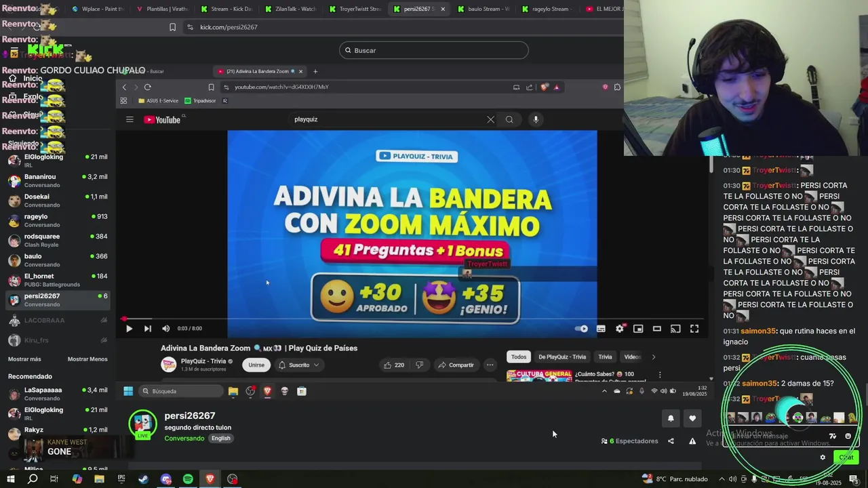Open the YouTube hamburger guide menu
Image resolution: width=868 pixels, height=488 pixels.
tap(130, 119)
